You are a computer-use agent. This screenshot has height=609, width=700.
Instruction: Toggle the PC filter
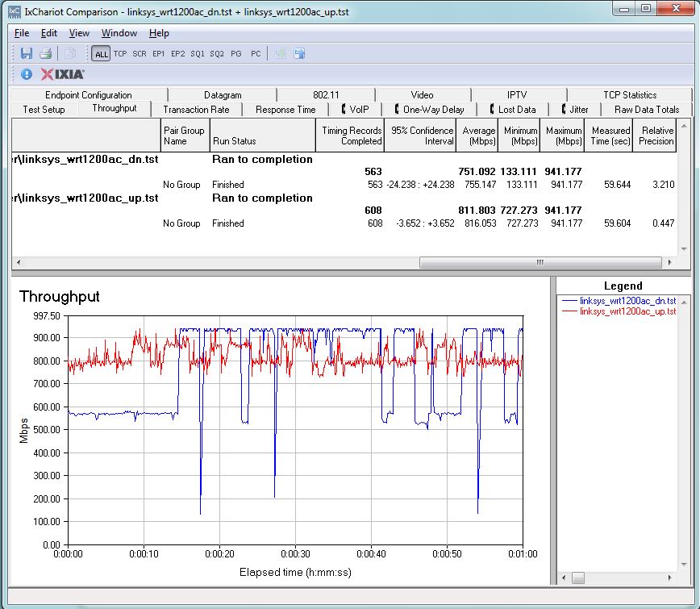click(x=256, y=53)
